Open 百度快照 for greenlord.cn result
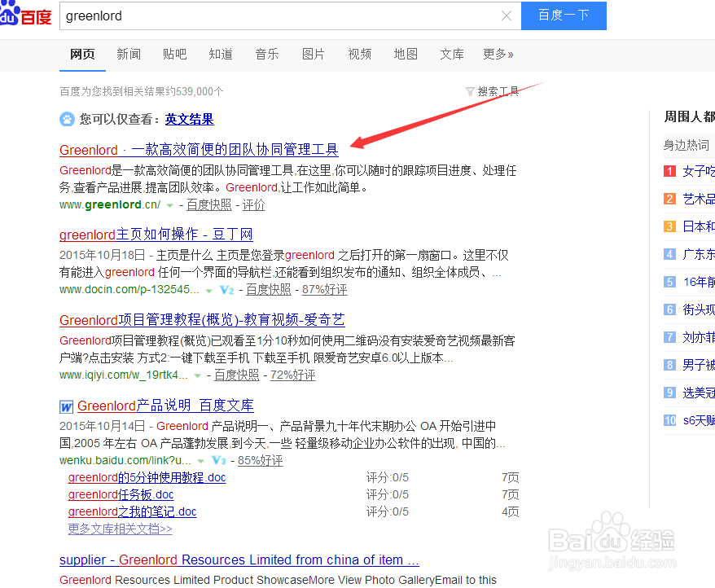Screen dimensions: 715x588 (208, 204)
